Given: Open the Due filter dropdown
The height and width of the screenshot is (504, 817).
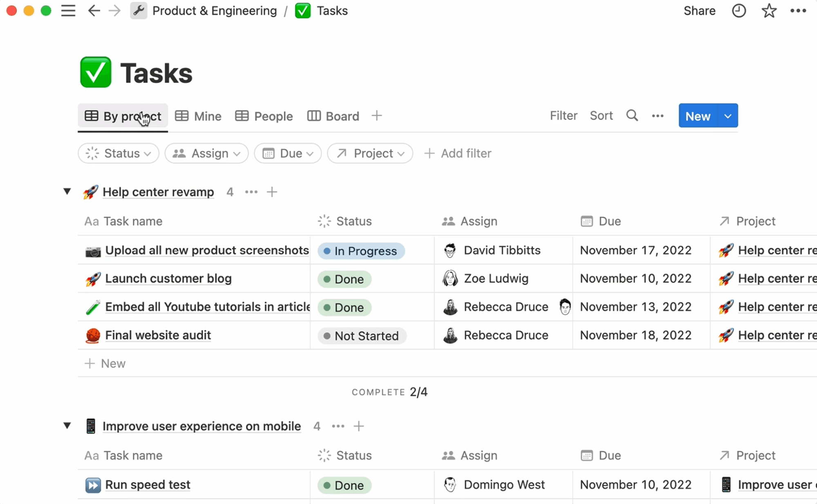Looking at the screenshot, I should tap(287, 153).
